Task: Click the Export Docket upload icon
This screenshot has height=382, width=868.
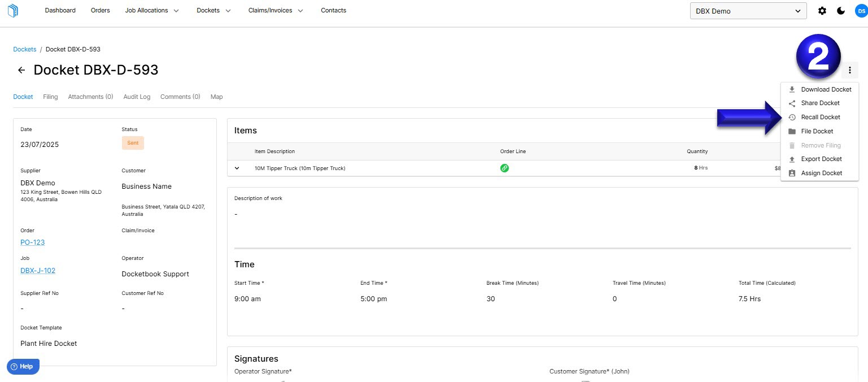Action: pyautogui.click(x=792, y=159)
